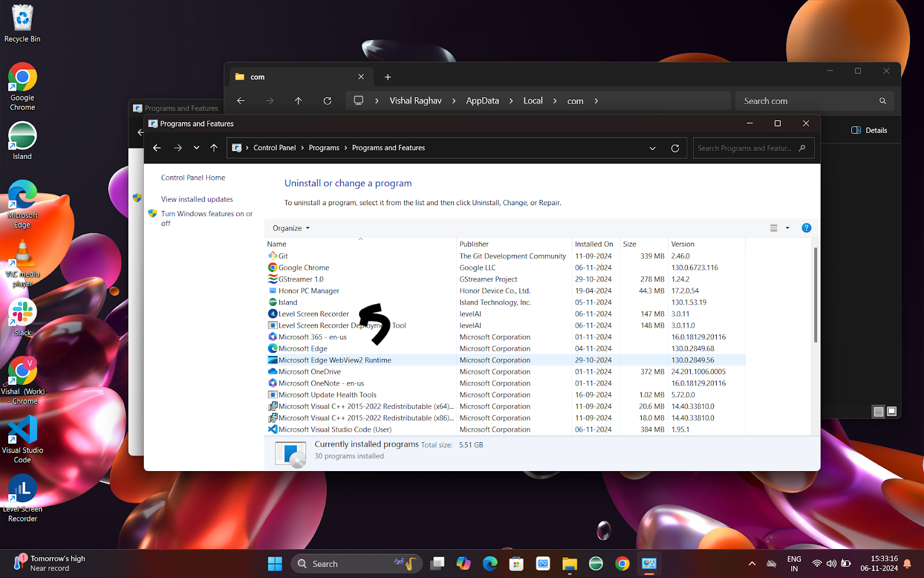Click the blue help question mark icon
This screenshot has height=578, width=924.
(x=806, y=228)
